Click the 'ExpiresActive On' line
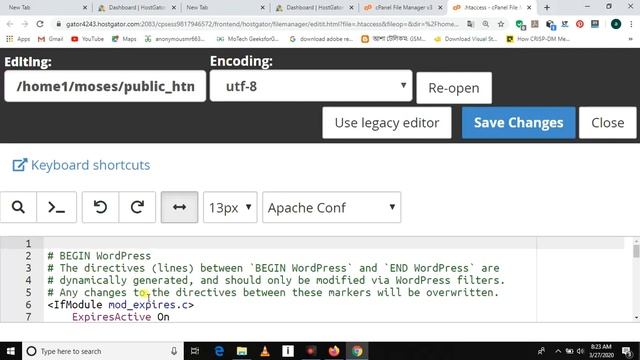This screenshot has height=360, width=640. [x=121, y=317]
